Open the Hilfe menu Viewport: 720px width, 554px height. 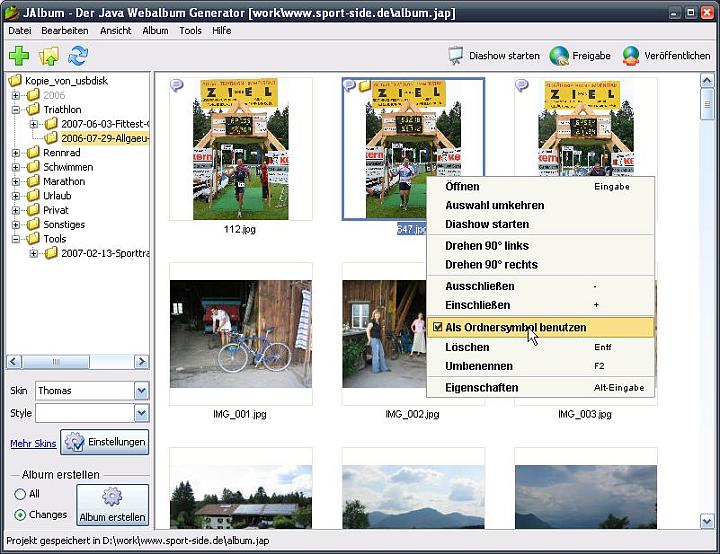point(222,31)
